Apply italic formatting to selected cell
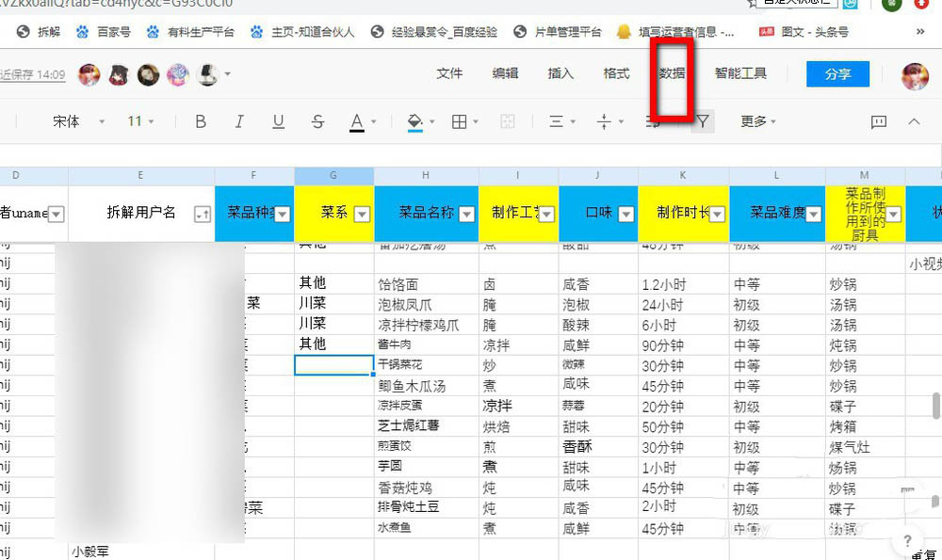Viewport: 942px width, 560px height. 239,121
